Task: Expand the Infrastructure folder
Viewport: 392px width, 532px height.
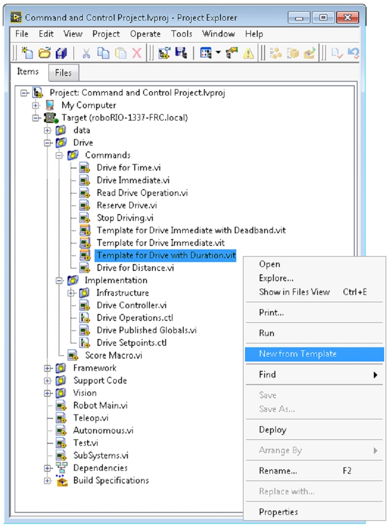Action: click(71, 293)
